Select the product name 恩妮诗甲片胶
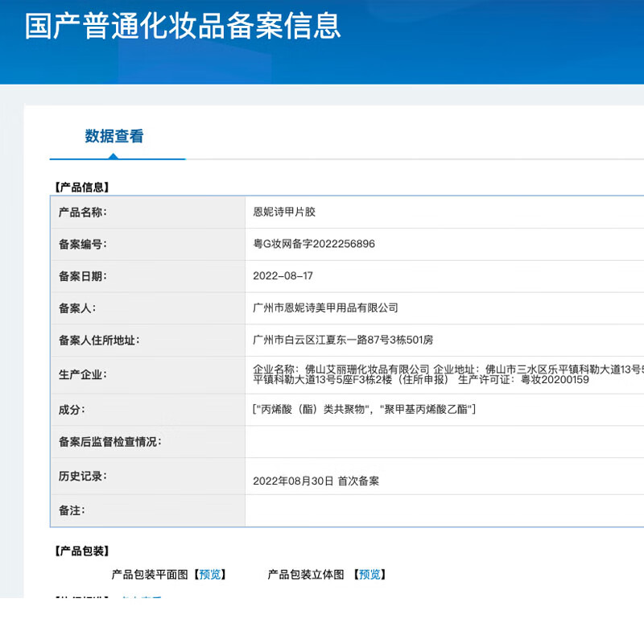644x644 pixels. 285,212
